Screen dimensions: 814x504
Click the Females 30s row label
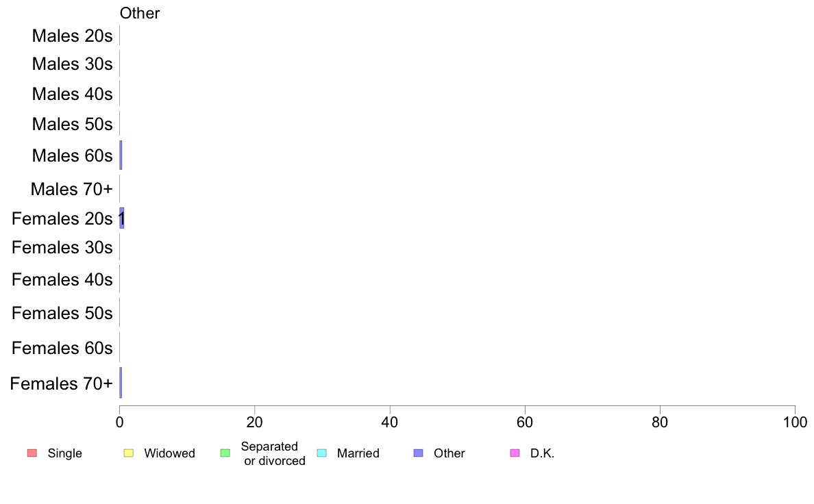(62, 248)
